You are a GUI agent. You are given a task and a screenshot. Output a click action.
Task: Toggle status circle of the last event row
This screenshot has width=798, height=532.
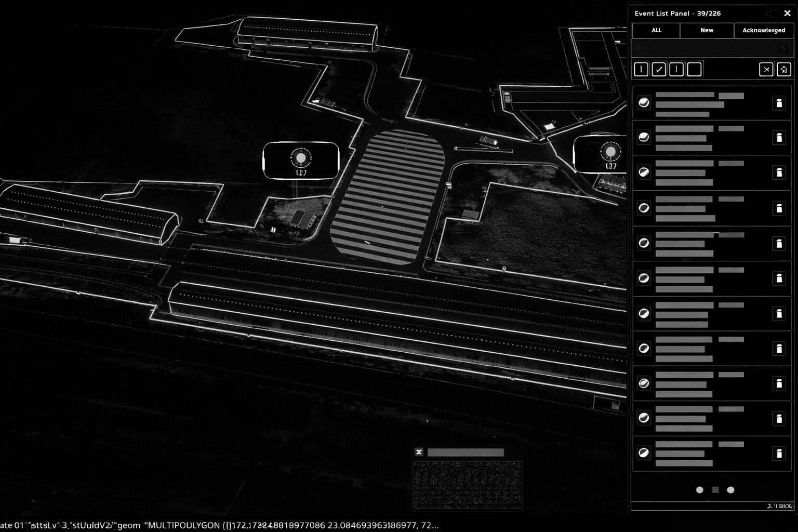(644, 454)
